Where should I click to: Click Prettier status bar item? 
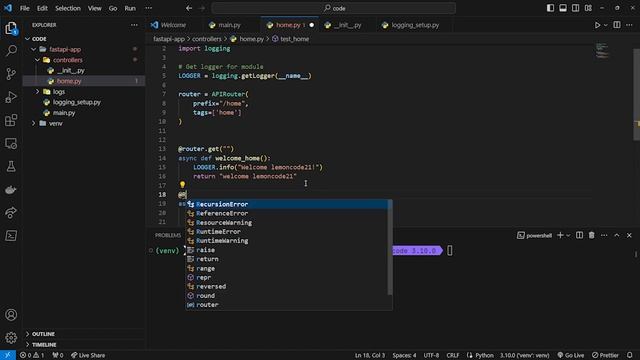pyautogui.click(x=605, y=355)
